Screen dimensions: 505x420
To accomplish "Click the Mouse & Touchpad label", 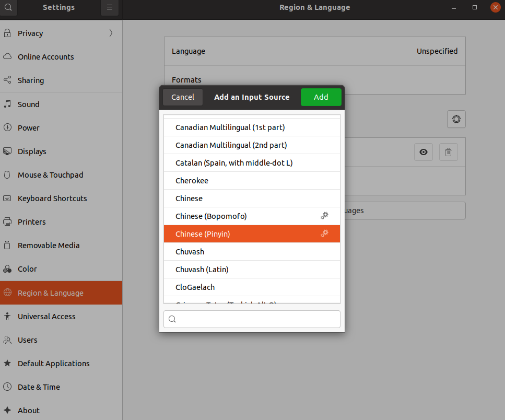I will 50,175.
